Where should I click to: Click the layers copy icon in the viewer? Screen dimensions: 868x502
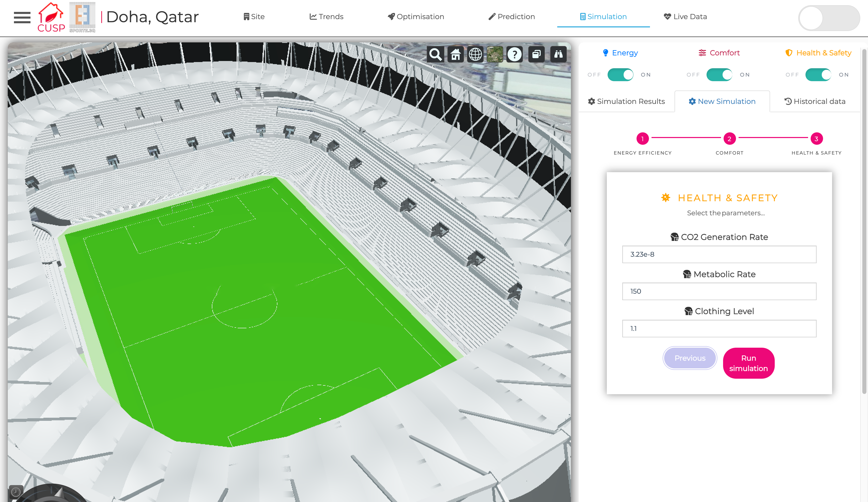coord(537,54)
